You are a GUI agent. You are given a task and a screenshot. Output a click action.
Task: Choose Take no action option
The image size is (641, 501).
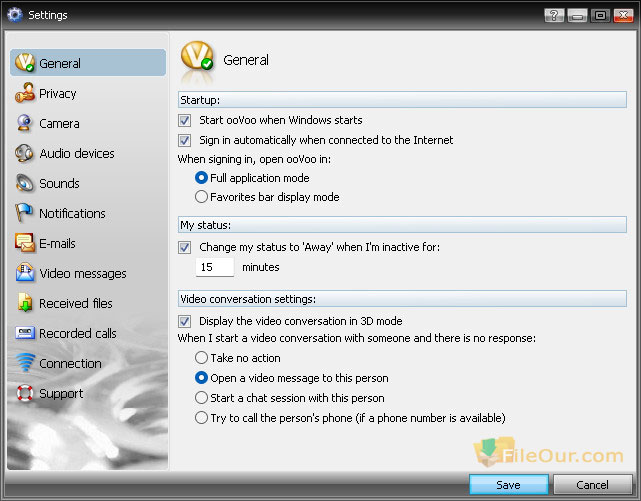click(x=201, y=358)
